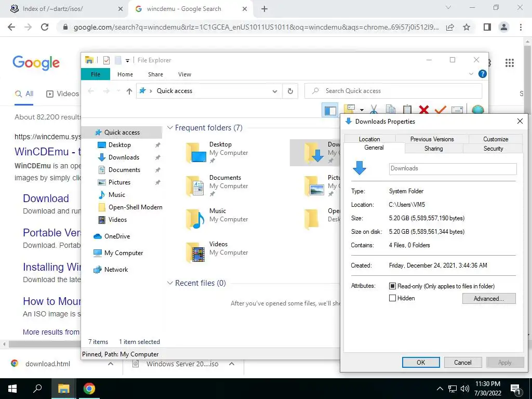The image size is (532, 399).
Task: Open the Google apps grid icon
Action: (509, 63)
